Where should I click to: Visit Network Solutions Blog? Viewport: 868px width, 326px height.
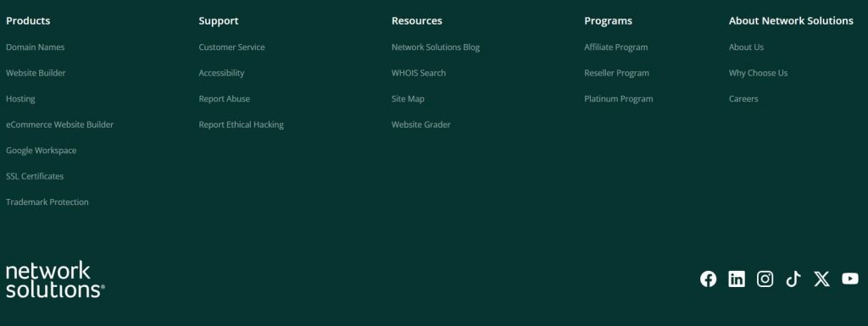436,47
